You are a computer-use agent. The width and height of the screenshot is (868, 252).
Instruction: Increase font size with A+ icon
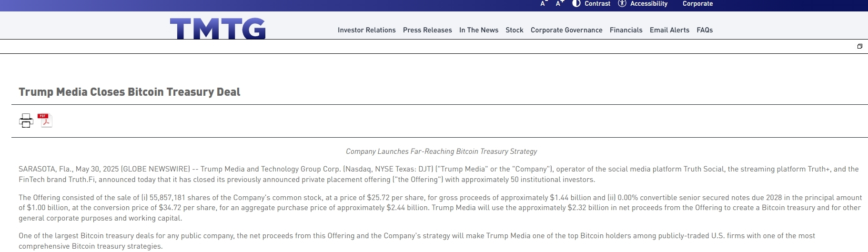coord(560,3)
